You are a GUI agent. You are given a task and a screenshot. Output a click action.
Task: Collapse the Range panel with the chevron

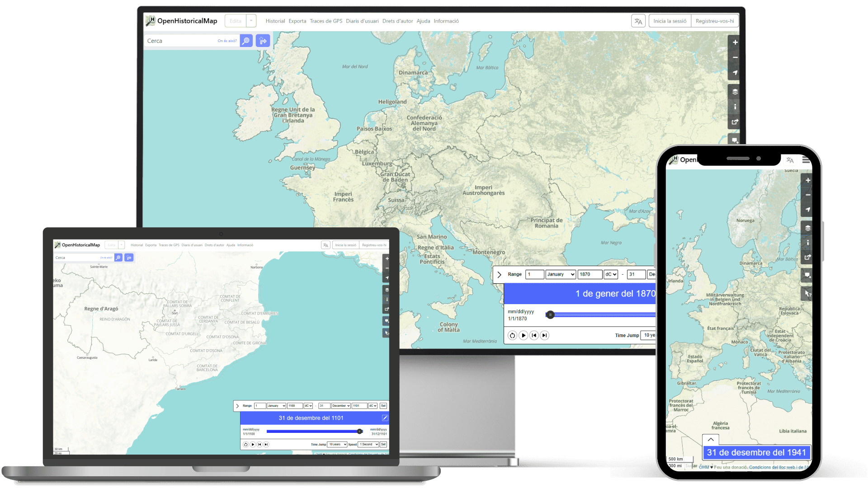pyautogui.click(x=499, y=275)
